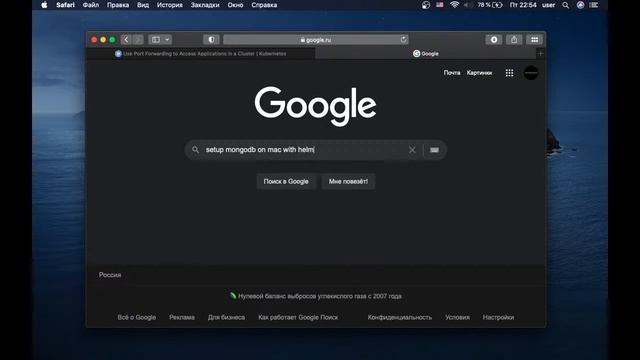
Task: Go forward with Safari forward arrow
Action: coord(138,40)
